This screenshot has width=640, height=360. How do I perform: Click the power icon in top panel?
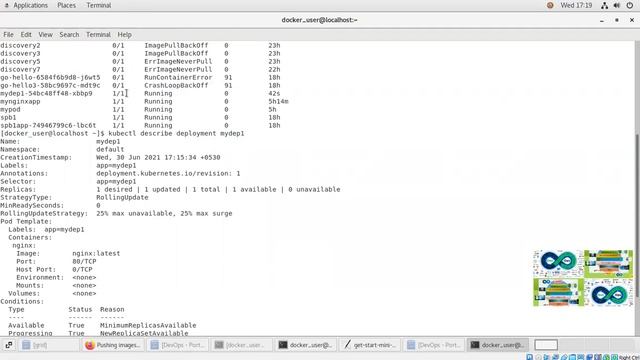click(630, 5)
